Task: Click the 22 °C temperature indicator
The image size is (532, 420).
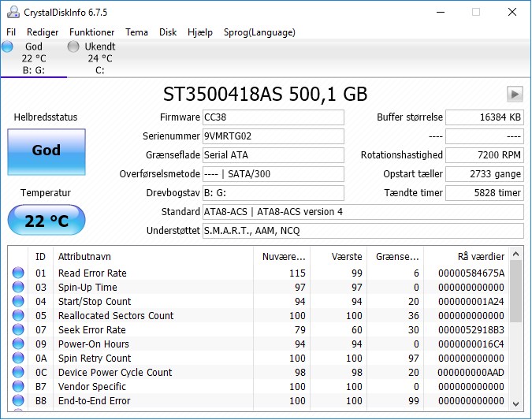Action: pos(47,220)
